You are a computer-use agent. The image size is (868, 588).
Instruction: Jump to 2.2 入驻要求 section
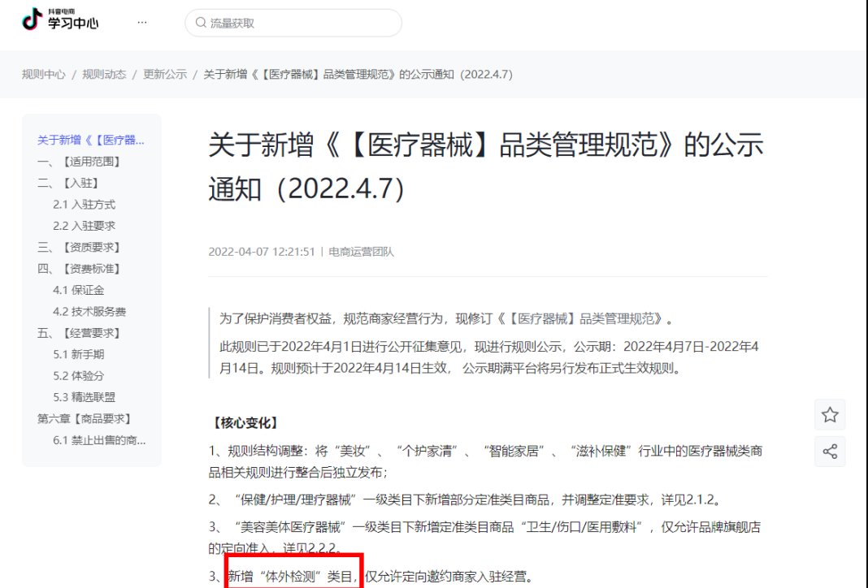point(84,226)
